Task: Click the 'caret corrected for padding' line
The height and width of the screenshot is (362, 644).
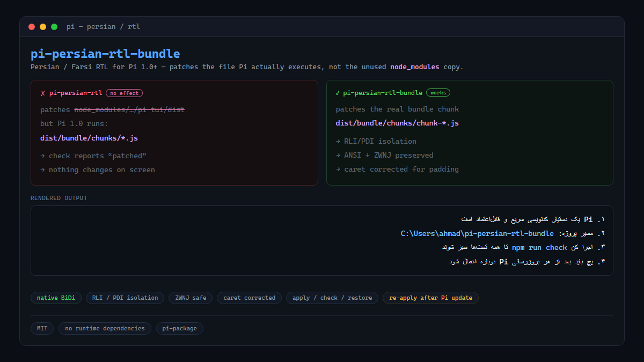Action: 398,169
